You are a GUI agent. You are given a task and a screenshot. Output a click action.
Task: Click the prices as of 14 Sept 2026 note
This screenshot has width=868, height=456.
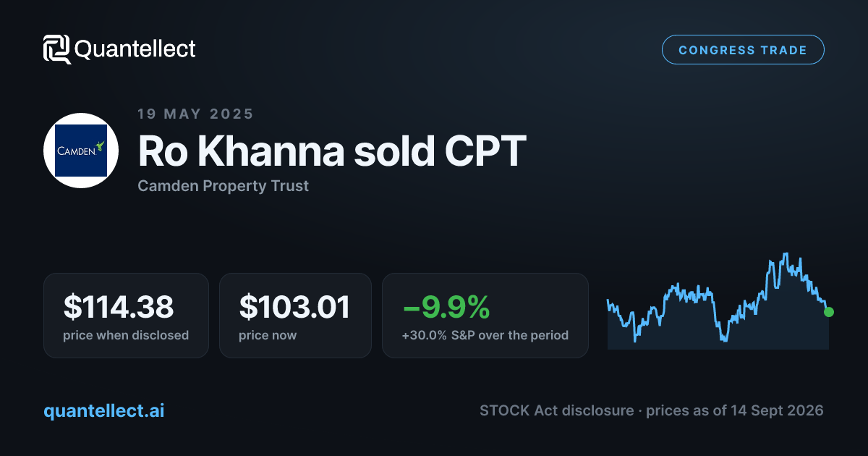(x=735, y=410)
